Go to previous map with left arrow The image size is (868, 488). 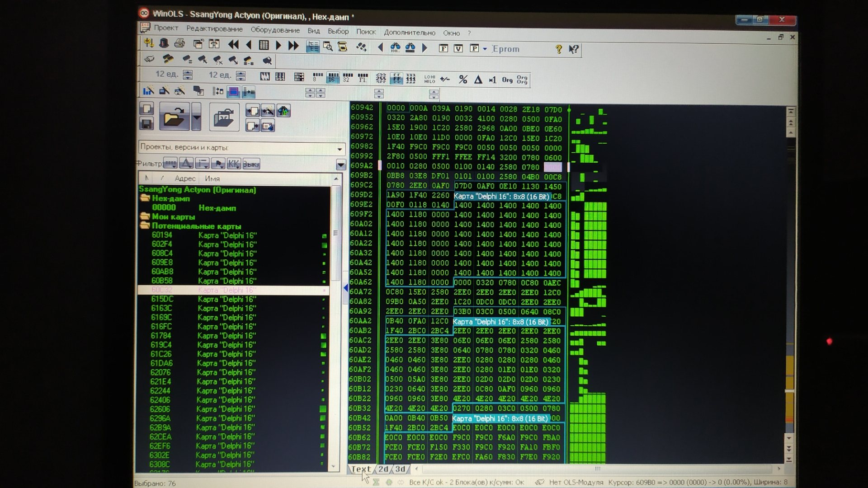coord(249,45)
